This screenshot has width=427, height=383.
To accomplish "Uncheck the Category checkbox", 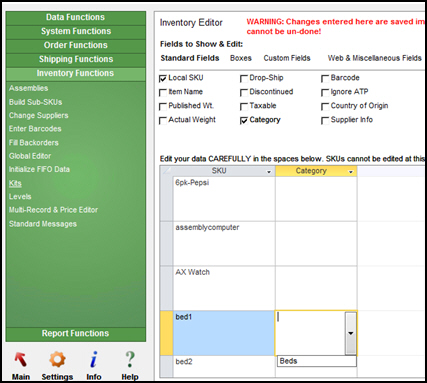I will coord(244,120).
